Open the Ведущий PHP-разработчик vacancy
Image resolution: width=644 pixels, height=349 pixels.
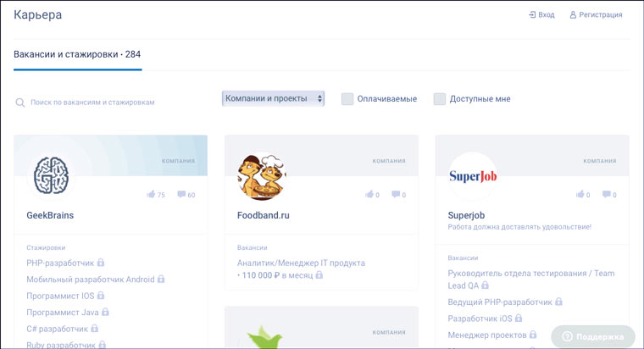point(500,302)
